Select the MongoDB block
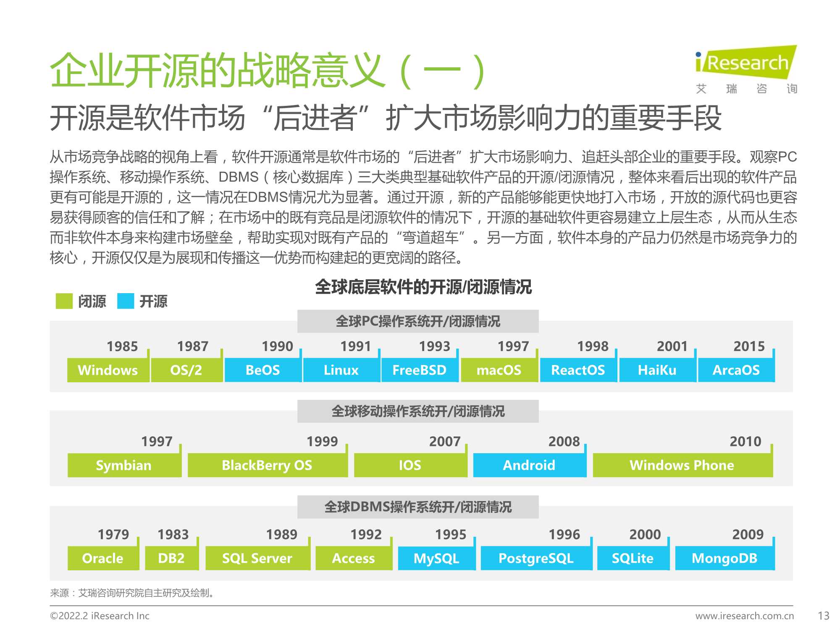 tap(725, 558)
